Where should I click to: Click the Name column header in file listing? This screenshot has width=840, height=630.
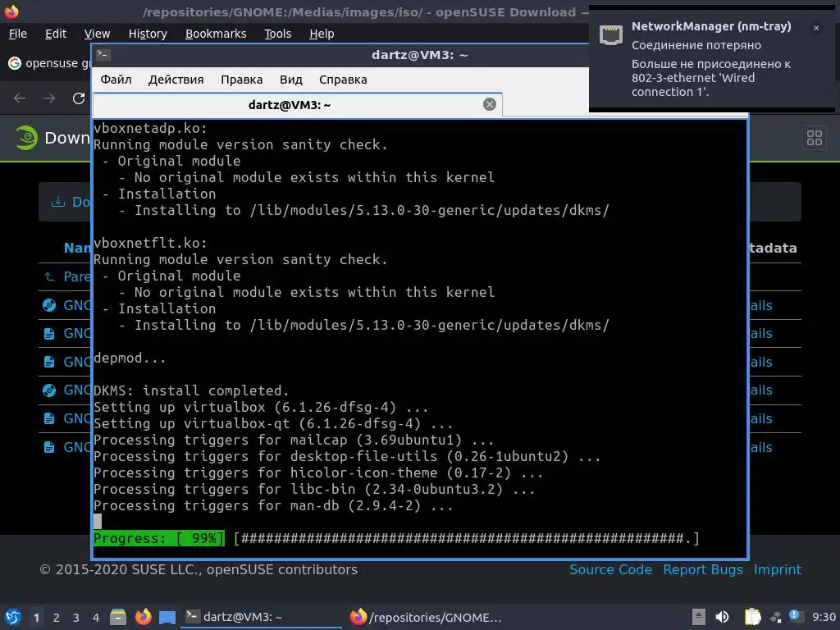(x=77, y=248)
